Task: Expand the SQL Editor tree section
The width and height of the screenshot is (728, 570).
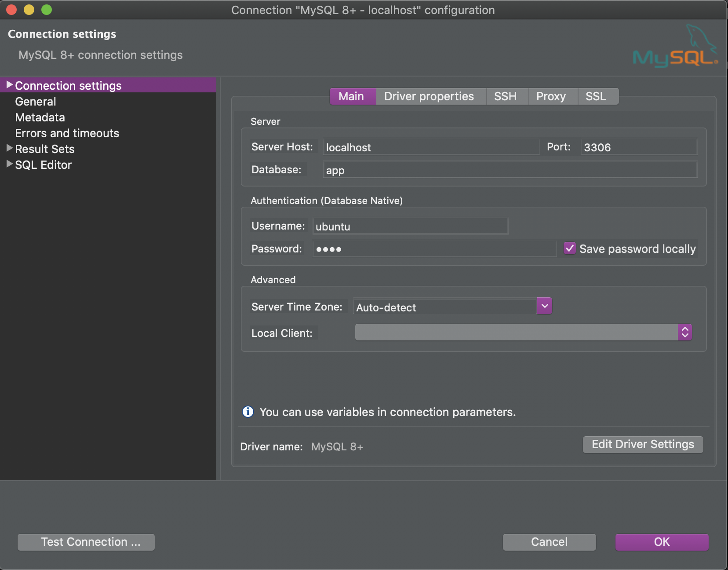Action: pyautogui.click(x=9, y=164)
